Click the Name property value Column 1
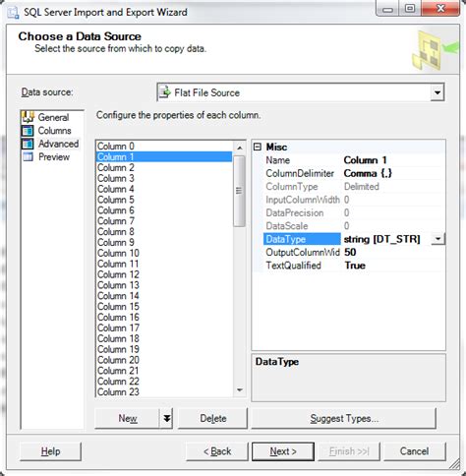The image size is (466, 476). [x=366, y=160]
